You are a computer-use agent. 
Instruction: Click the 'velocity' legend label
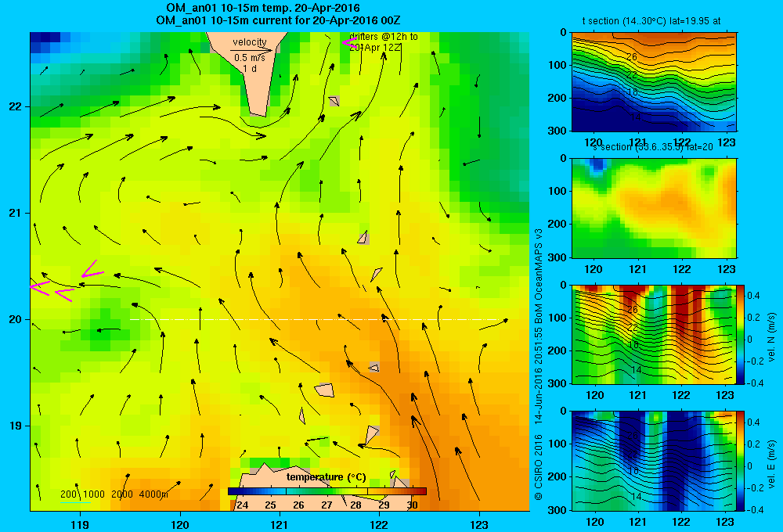[x=250, y=42]
